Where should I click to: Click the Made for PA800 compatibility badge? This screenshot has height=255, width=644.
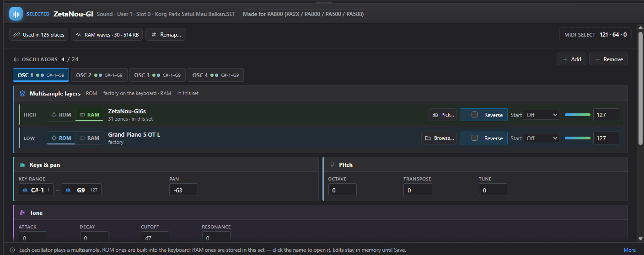point(303,14)
